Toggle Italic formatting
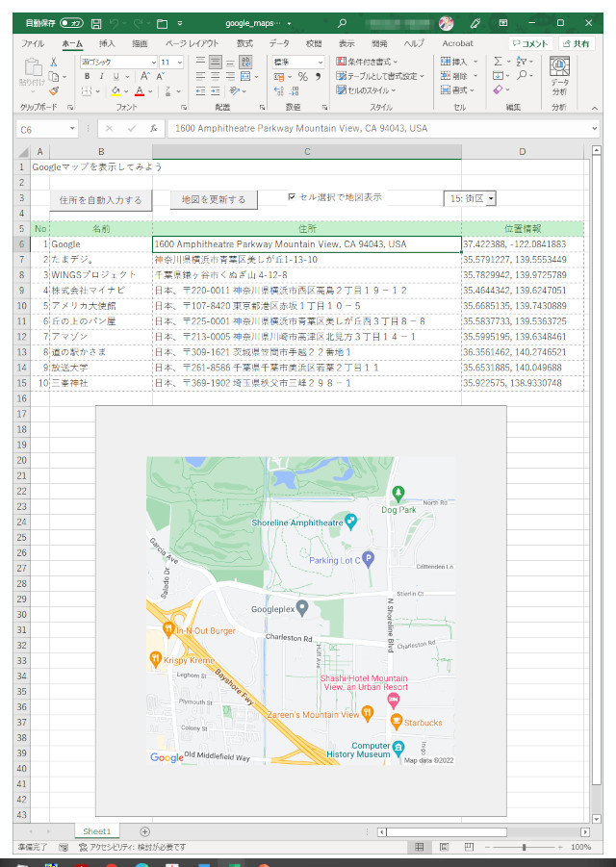616x867 pixels. click(x=101, y=76)
